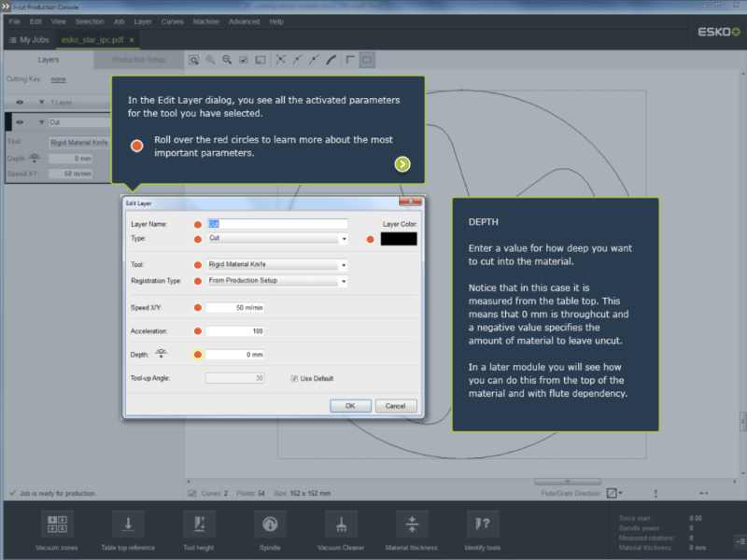
Task: Open the Selection menu
Action: pyautogui.click(x=90, y=21)
